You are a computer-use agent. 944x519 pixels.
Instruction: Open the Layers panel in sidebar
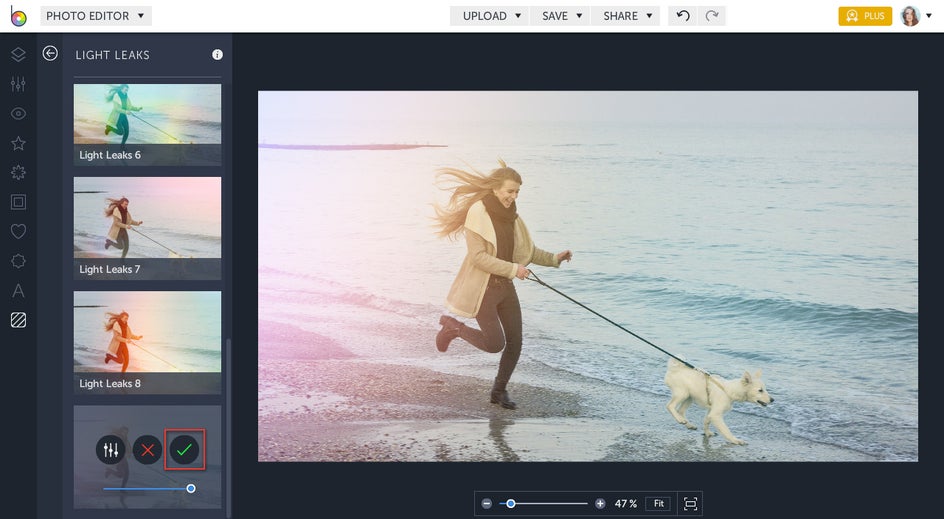pos(18,55)
